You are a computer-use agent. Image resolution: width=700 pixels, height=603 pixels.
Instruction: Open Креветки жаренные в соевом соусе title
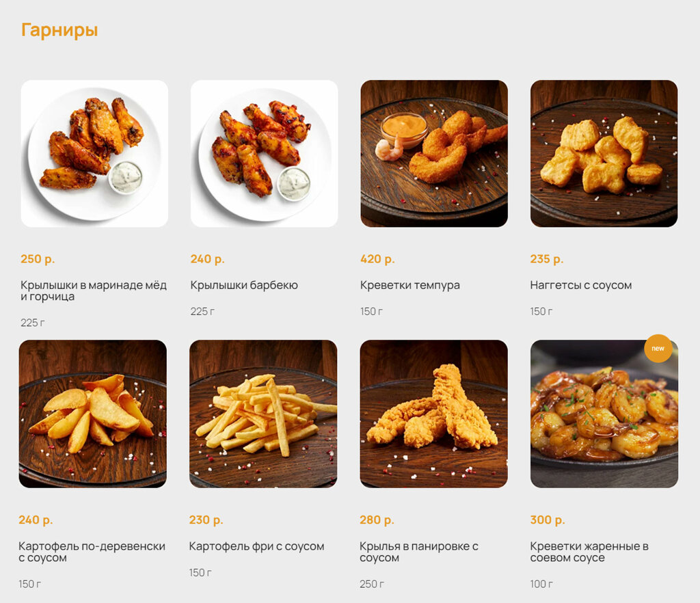click(589, 552)
